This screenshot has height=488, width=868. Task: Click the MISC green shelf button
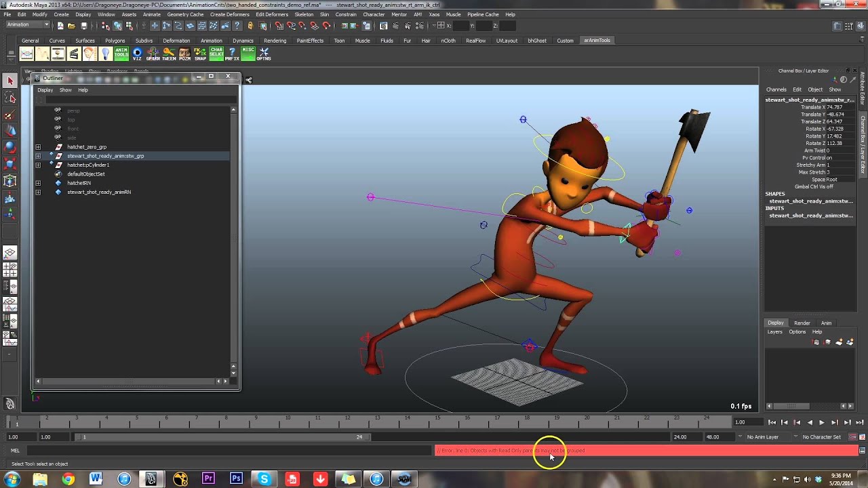pos(248,54)
